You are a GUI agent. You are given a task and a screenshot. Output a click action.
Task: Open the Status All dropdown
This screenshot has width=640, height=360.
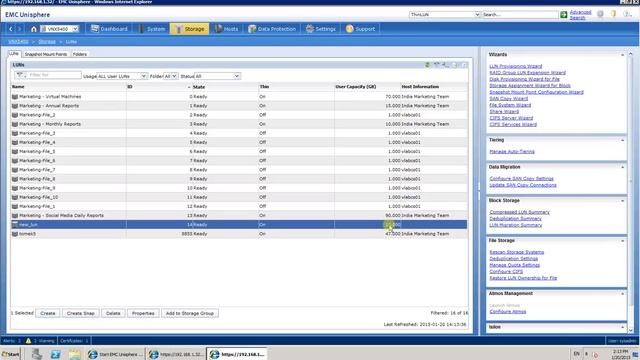click(x=217, y=76)
